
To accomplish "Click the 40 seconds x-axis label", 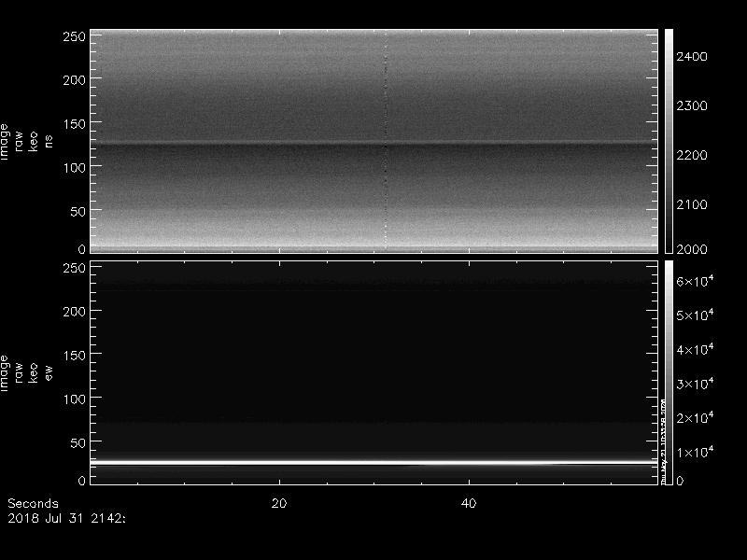I will pos(469,503).
